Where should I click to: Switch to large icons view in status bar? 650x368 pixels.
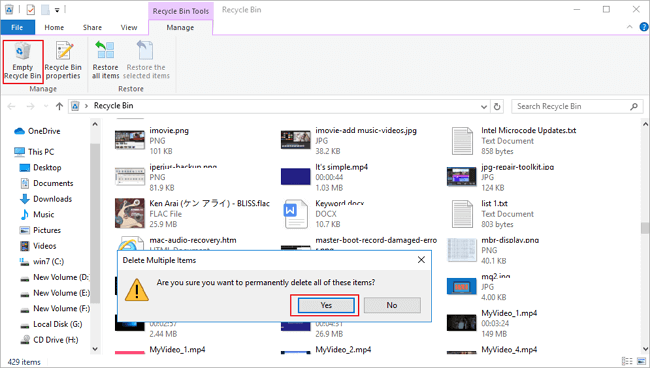(641, 361)
